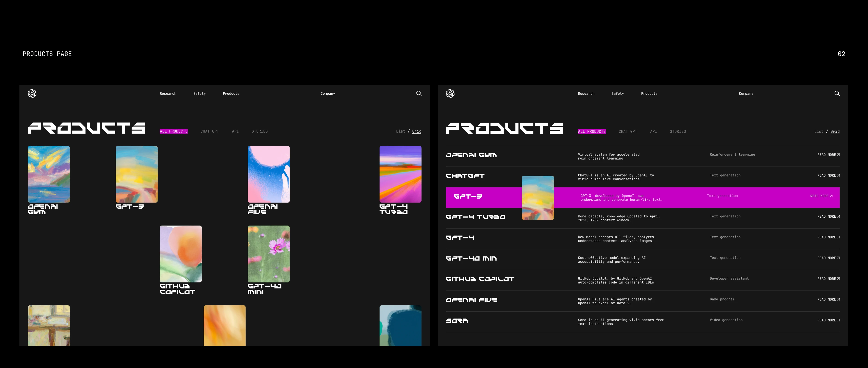The height and width of the screenshot is (368, 868).
Task: Open Company menu in left mockup
Action: point(328,94)
